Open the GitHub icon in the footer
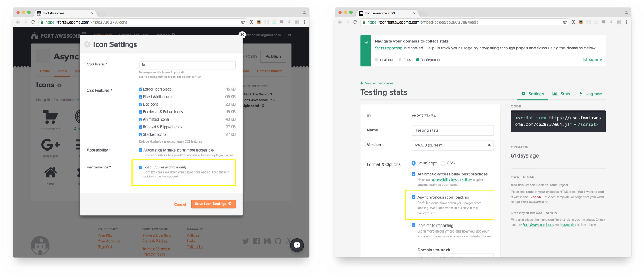 277,242
